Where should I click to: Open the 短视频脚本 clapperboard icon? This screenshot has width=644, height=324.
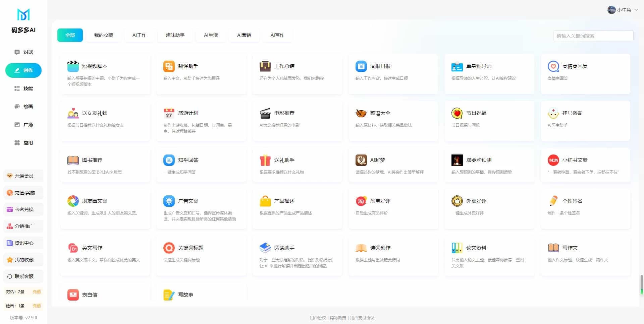73,66
